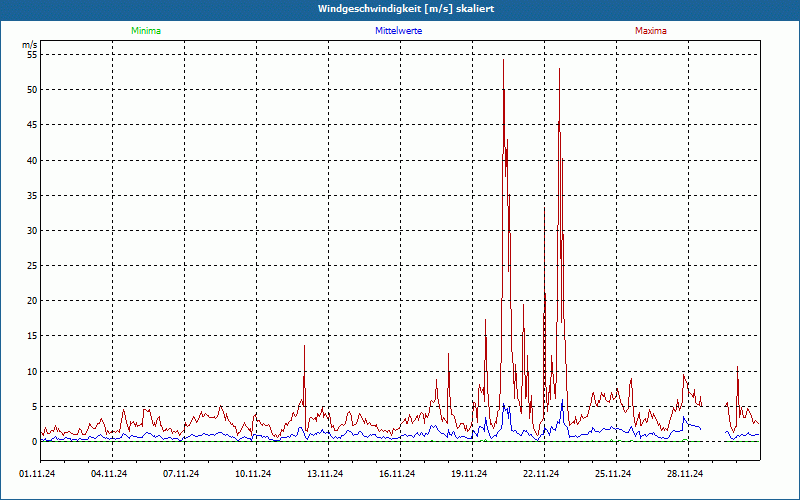Click the 55 y-axis value

pyautogui.click(x=32, y=55)
